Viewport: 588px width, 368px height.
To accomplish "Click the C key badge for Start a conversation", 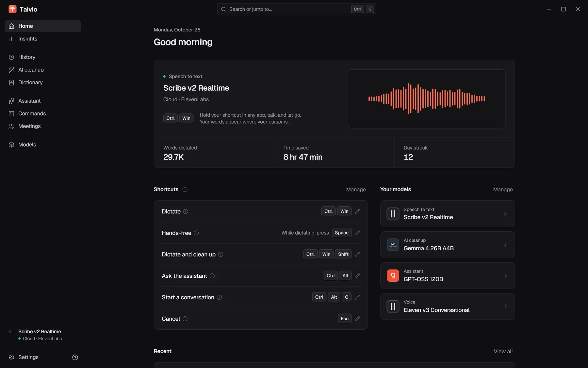I will coord(347,297).
